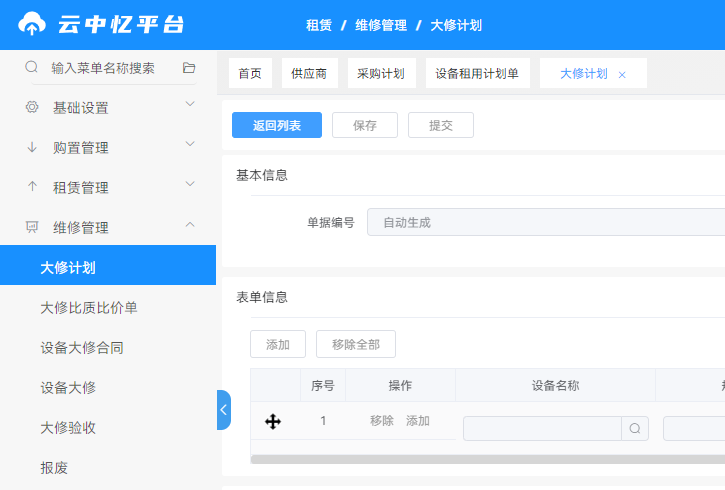725x490 pixels.
Task: Click 租赁 in the breadcrumb
Action: (x=319, y=25)
